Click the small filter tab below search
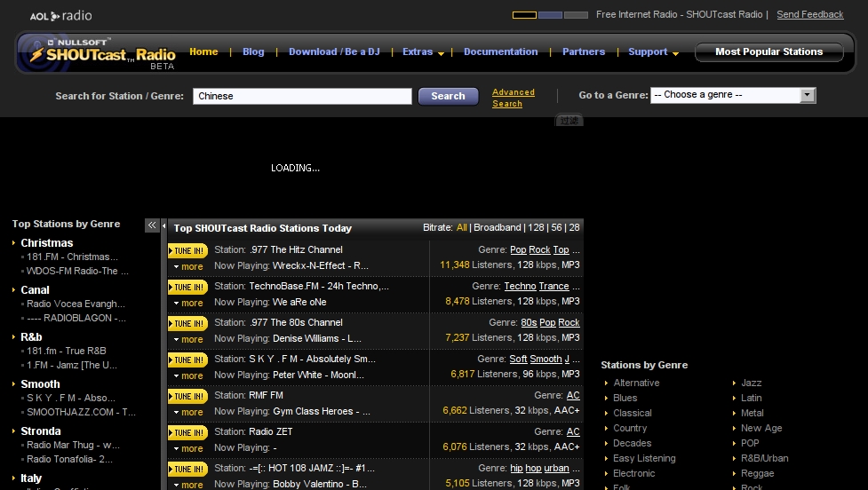This screenshot has width=868, height=490. pos(569,120)
